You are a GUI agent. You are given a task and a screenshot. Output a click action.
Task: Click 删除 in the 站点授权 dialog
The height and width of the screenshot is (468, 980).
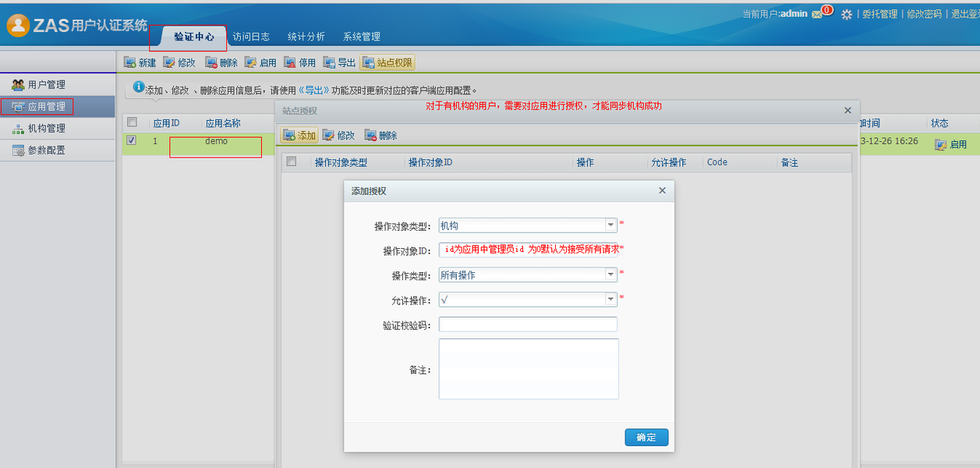380,135
